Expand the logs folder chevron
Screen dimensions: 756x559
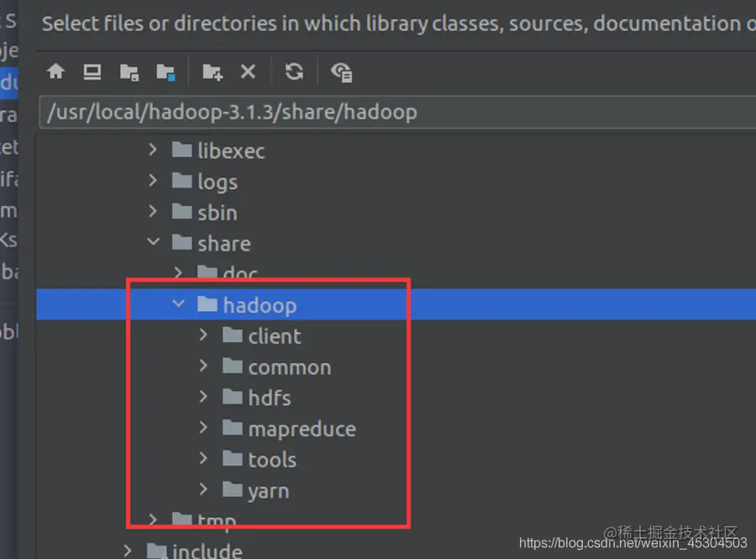click(153, 181)
